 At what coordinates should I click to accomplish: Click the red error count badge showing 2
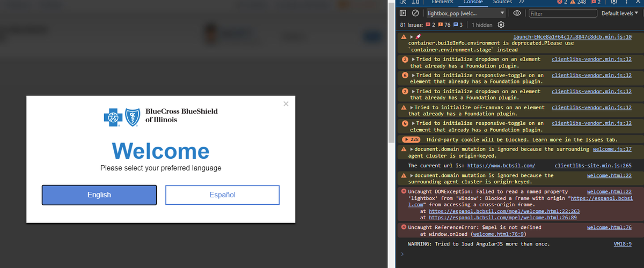click(x=562, y=2)
